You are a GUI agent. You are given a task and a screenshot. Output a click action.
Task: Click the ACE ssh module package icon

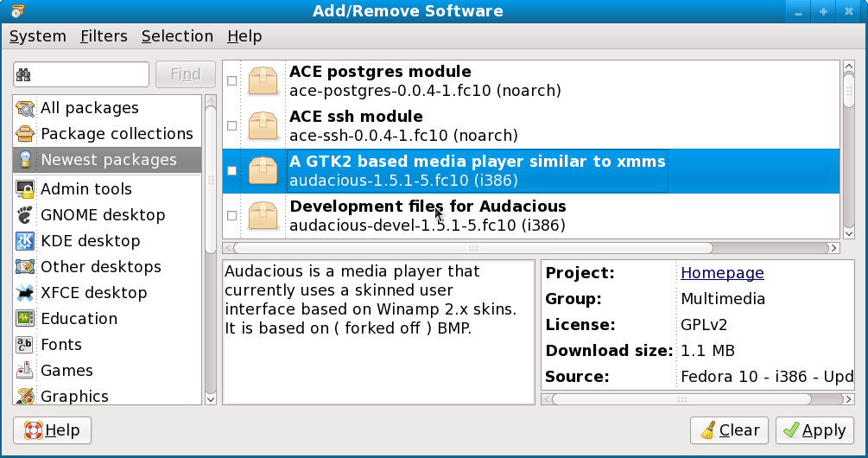pos(263,125)
